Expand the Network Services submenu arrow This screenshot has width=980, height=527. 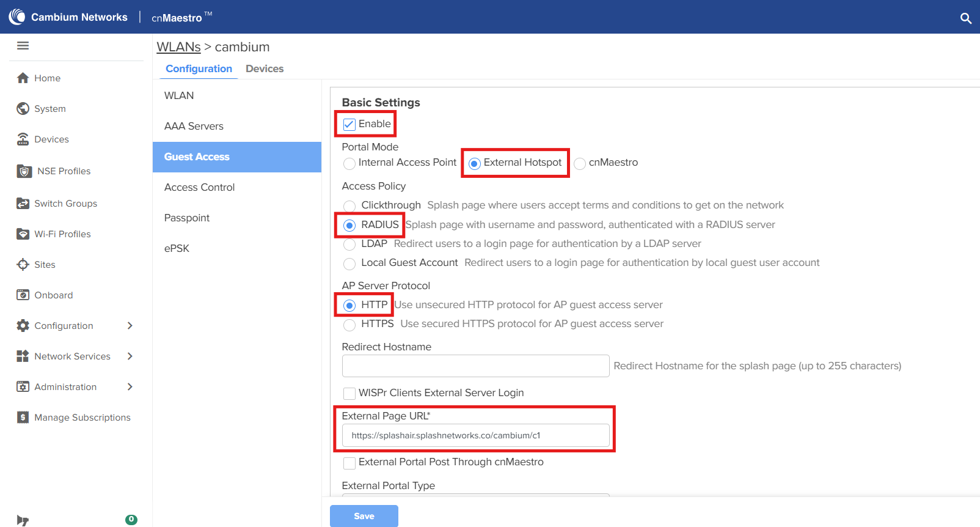pos(130,356)
